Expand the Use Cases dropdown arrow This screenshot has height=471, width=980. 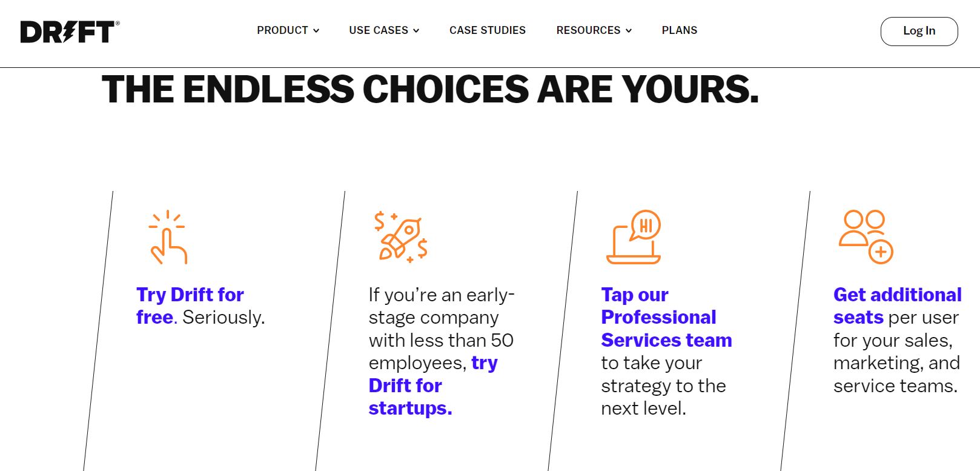click(x=416, y=31)
